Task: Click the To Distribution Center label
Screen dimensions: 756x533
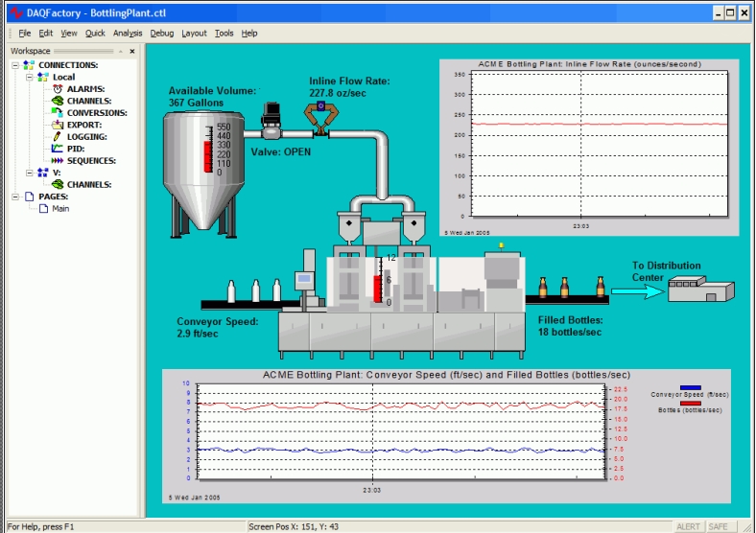Action: (x=667, y=271)
